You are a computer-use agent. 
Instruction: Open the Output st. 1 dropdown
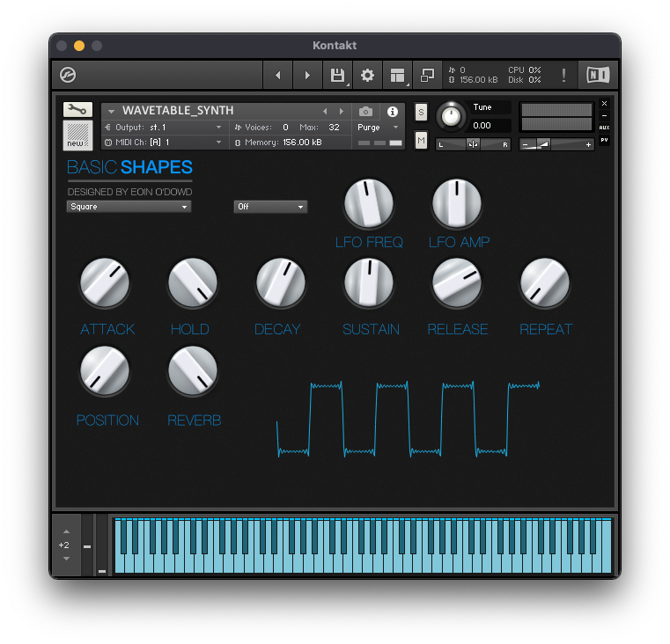[164, 128]
